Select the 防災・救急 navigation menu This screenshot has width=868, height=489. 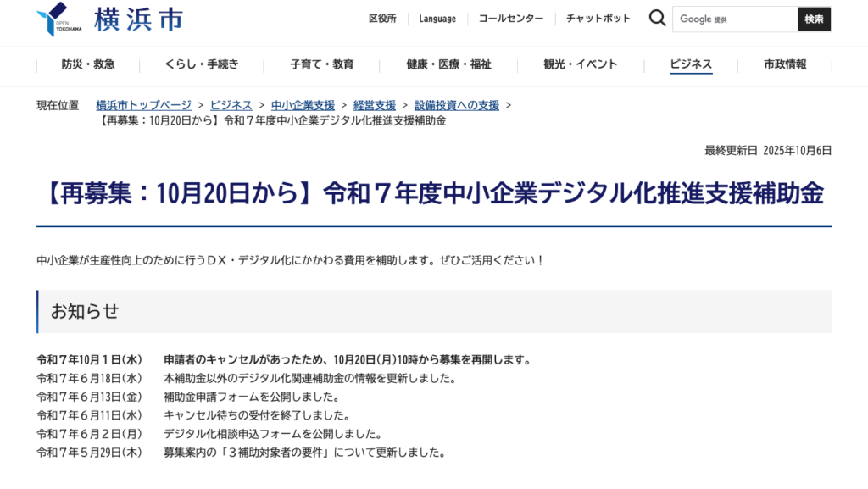pos(88,64)
